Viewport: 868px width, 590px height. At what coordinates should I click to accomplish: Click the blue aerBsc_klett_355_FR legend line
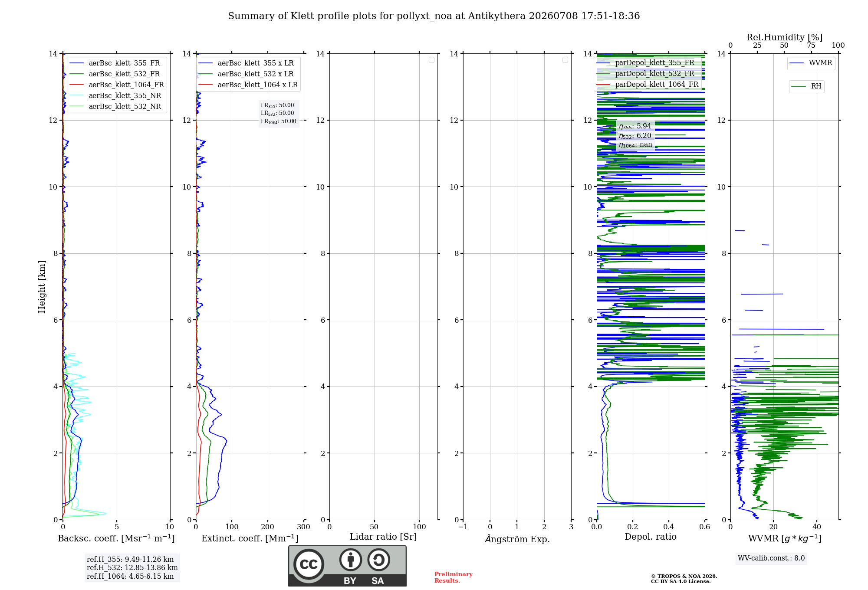(x=77, y=63)
